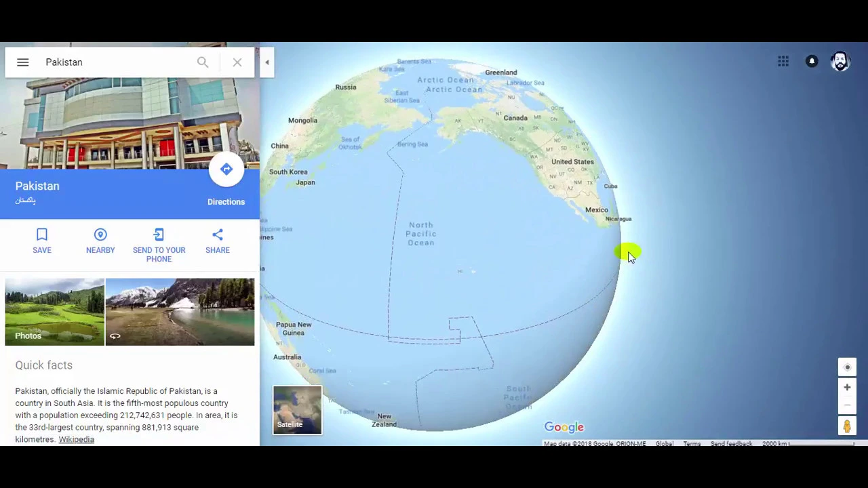This screenshot has height=488, width=868.
Task: Open the Photos thumbnail
Action: point(54,312)
